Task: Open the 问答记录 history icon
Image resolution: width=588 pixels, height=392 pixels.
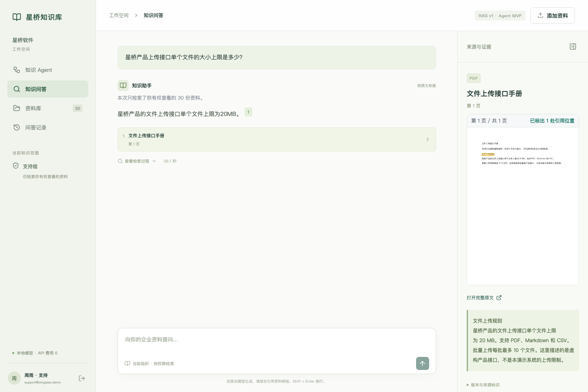Action: 17,127
